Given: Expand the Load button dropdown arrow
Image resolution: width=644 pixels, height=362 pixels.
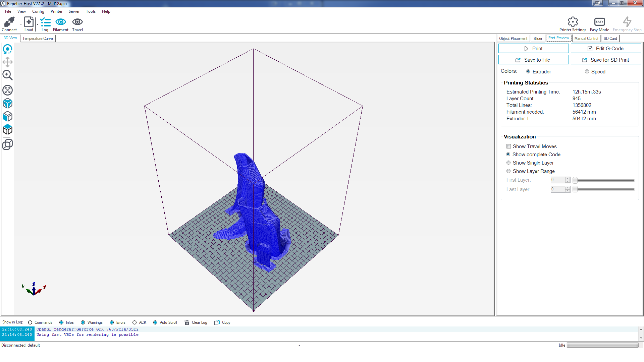Looking at the screenshot, I should [37, 24].
